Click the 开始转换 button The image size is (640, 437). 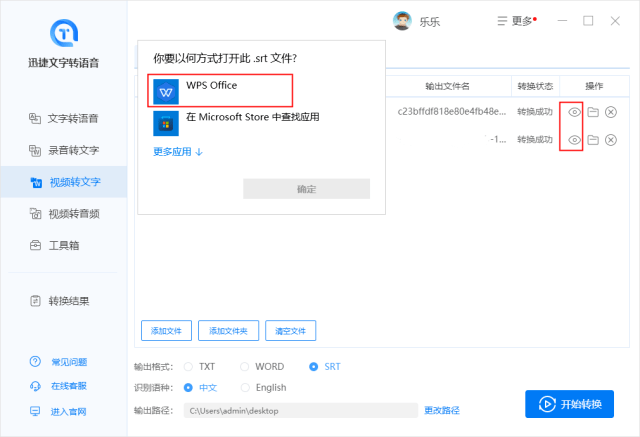pyautogui.click(x=570, y=404)
